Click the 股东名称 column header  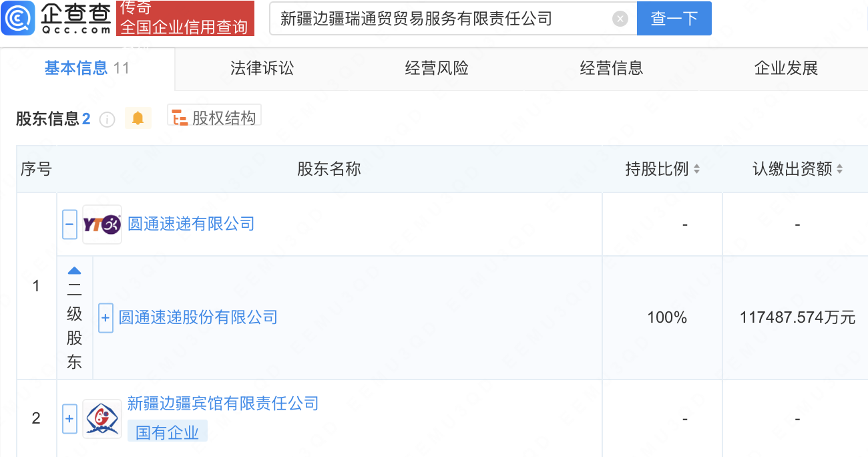[329, 169]
